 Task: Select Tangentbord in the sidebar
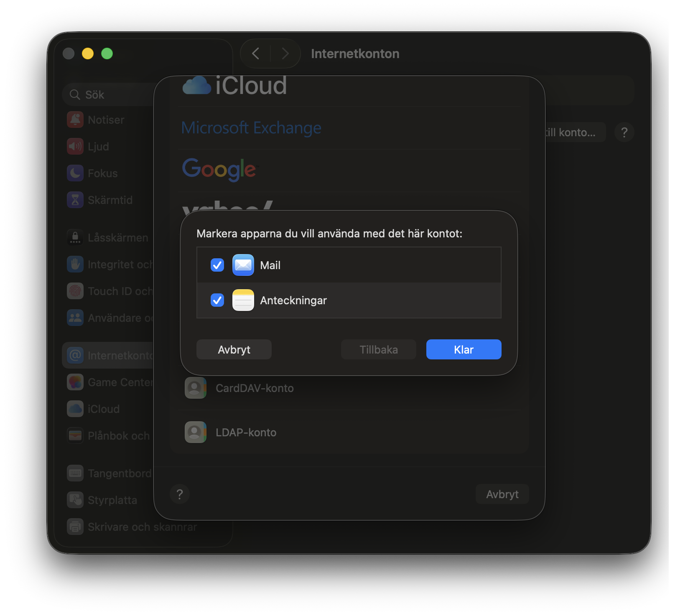click(119, 473)
